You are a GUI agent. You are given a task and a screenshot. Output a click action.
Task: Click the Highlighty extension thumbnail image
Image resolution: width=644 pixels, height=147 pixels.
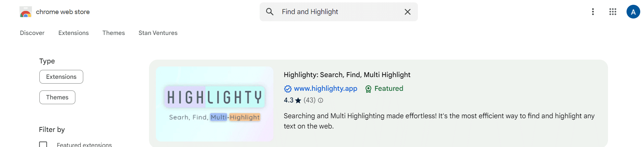(215, 104)
